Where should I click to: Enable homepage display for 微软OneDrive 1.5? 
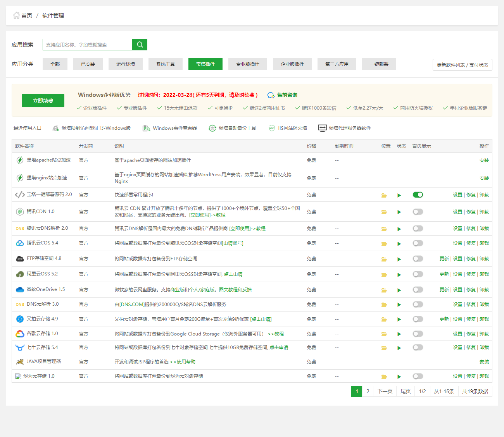(x=418, y=290)
